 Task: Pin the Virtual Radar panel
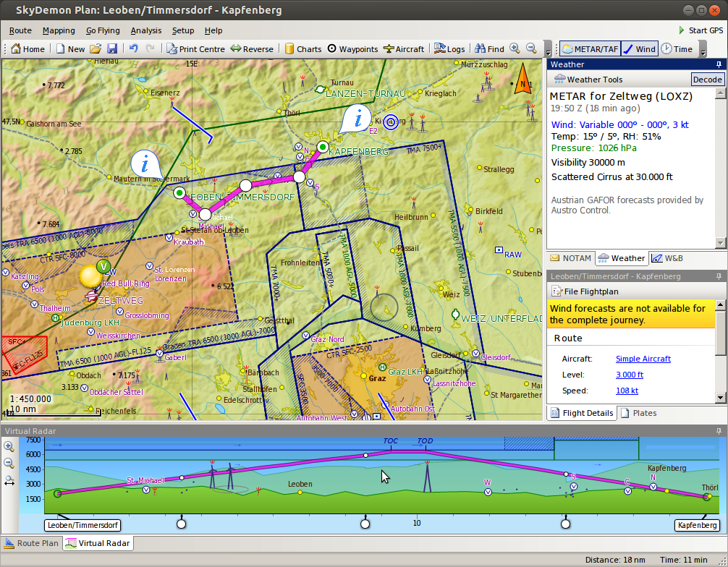pos(719,431)
